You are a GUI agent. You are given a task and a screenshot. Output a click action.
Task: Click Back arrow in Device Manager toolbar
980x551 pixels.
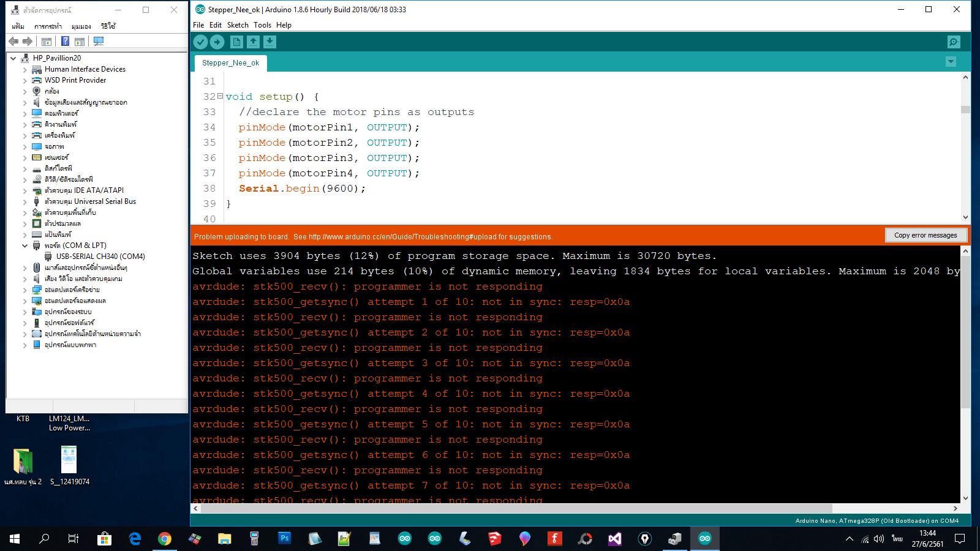click(13, 41)
